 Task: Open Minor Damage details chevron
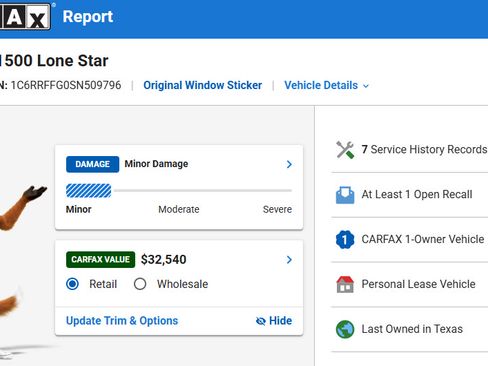pos(289,164)
